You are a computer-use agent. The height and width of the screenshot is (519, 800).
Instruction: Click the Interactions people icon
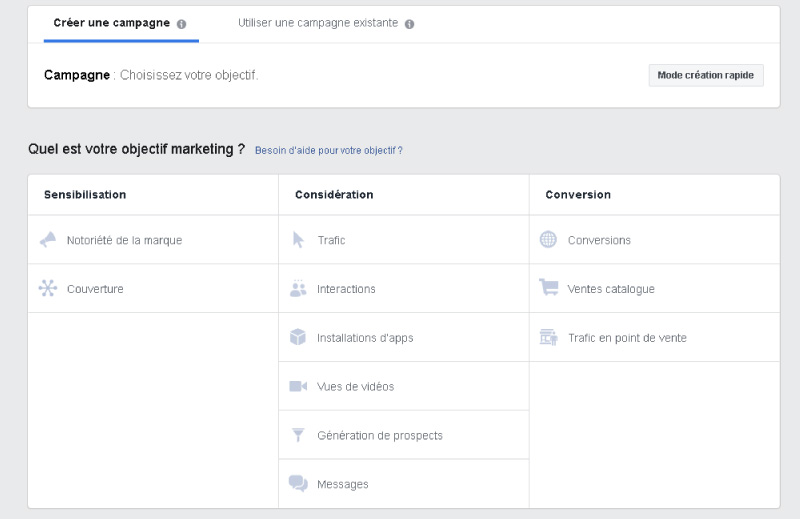click(x=298, y=288)
